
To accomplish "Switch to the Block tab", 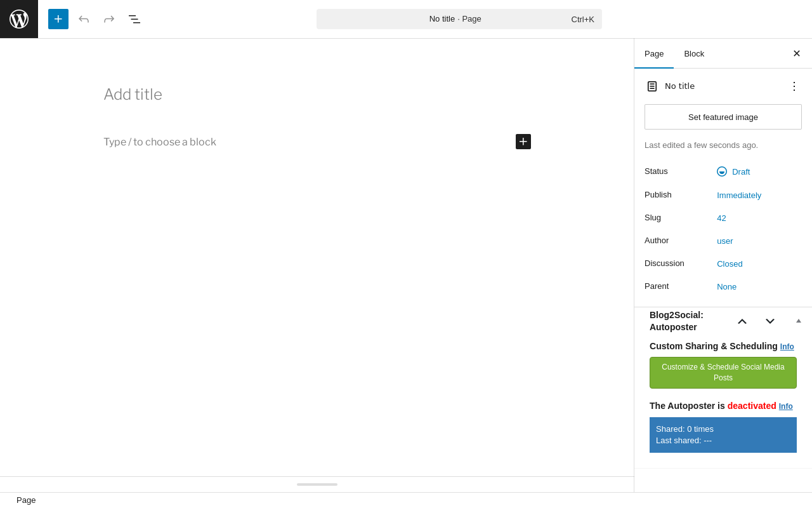I will pos(694,53).
